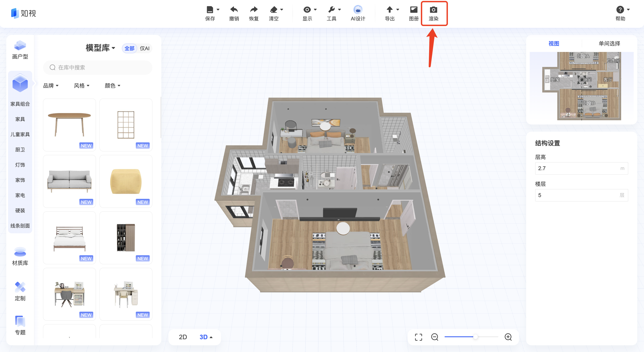Click the model library scrollbar

click(160, 117)
